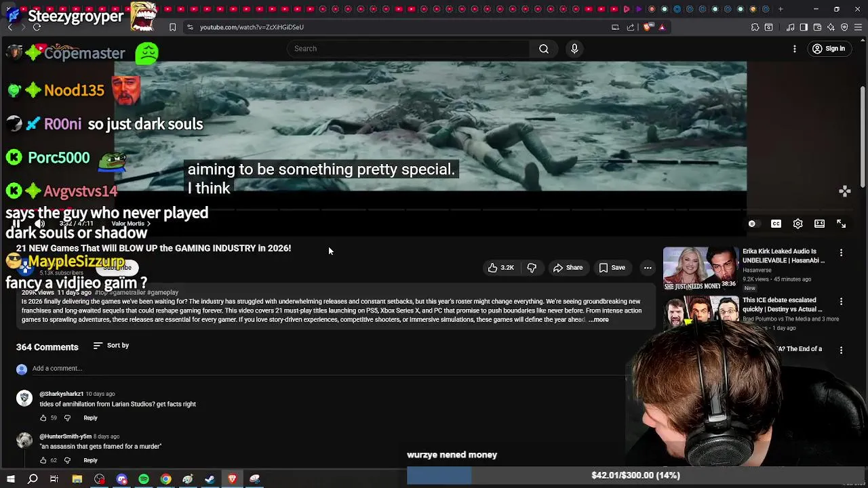Image resolution: width=868 pixels, height=488 pixels.
Task: Open Brave VPN shield icon
Action: [x=844, y=27]
